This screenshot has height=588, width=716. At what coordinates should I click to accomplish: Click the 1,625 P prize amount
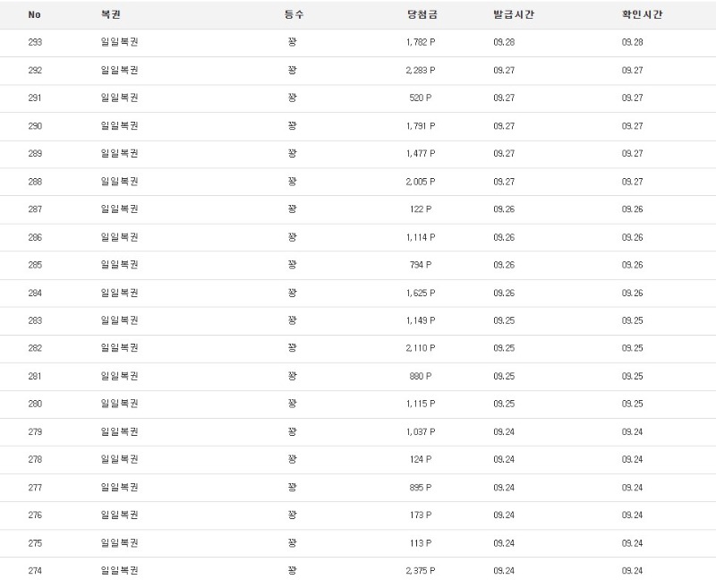point(420,293)
